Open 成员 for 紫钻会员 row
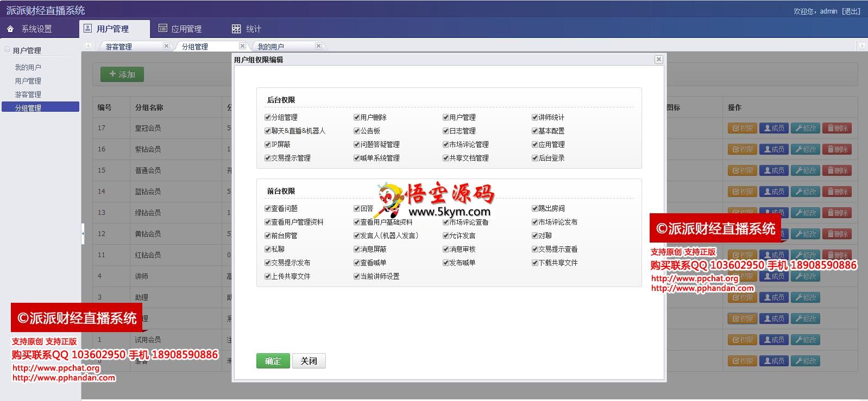The width and height of the screenshot is (868, 401). 773,149
